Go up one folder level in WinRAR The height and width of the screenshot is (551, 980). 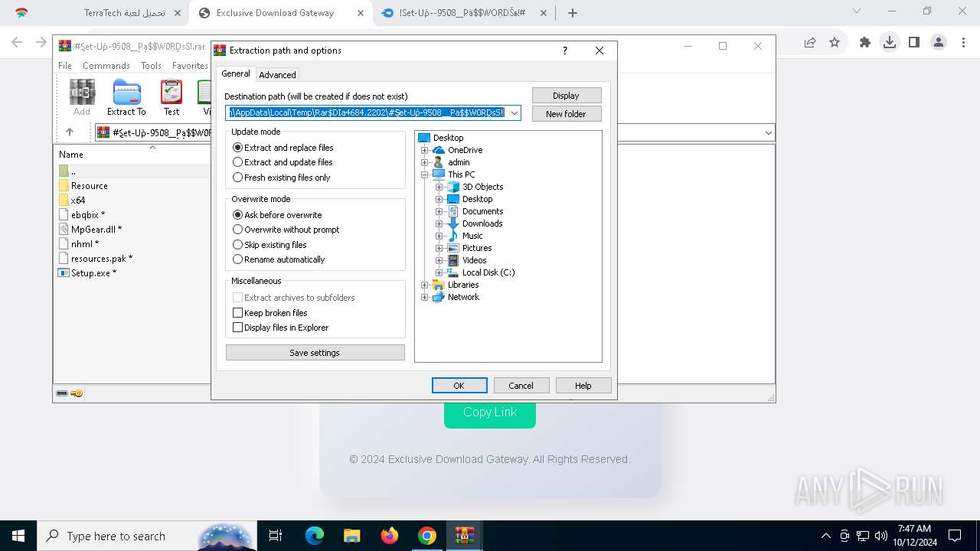pyautogui.click(x=70, y=132)
